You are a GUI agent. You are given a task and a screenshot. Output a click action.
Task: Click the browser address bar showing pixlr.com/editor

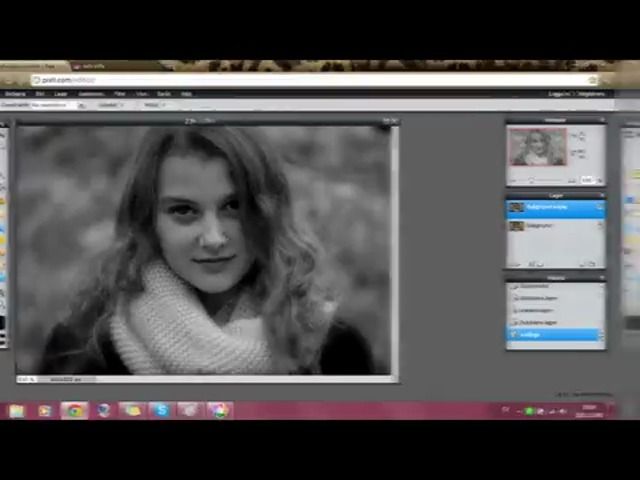click(x=314, y=80)
